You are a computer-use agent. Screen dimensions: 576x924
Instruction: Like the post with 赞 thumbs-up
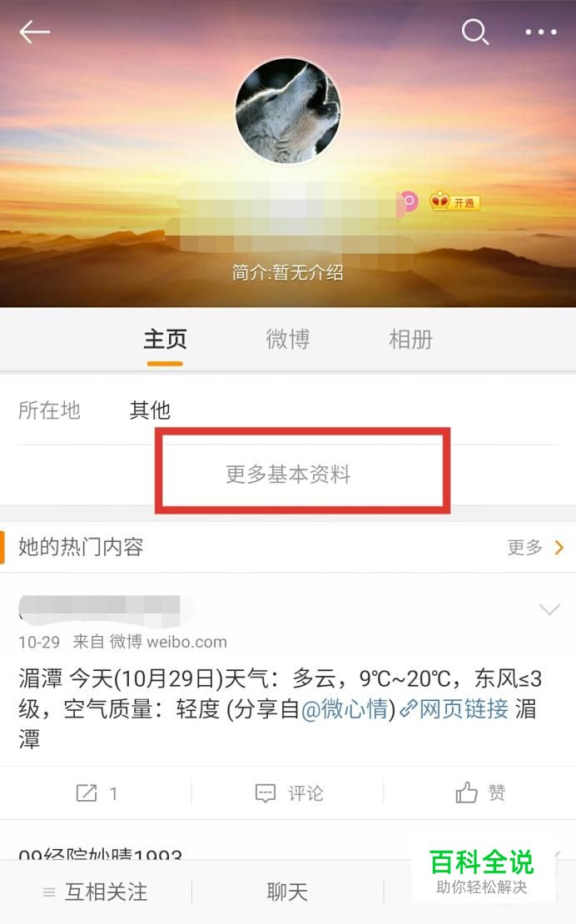[x=480, y=792]
